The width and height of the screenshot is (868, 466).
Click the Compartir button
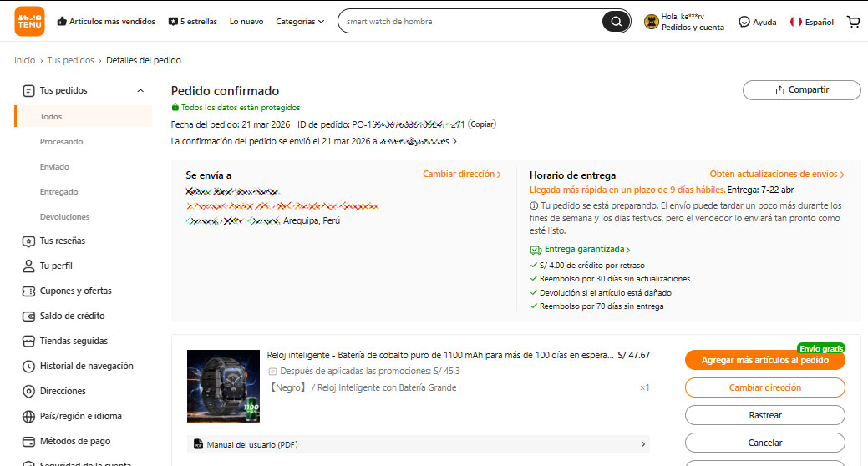(x=801, y=90)
